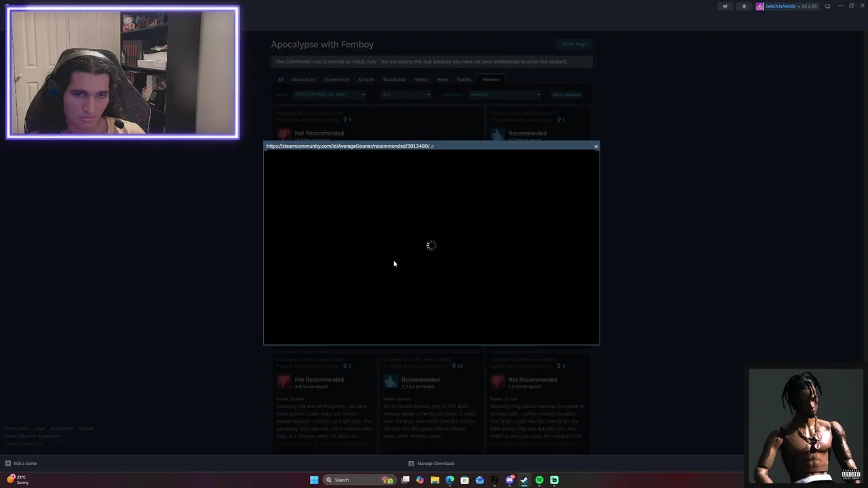Switch Steam to Big Picture mode icon
This screenshot has width=868, height=488.
(827, 6)
